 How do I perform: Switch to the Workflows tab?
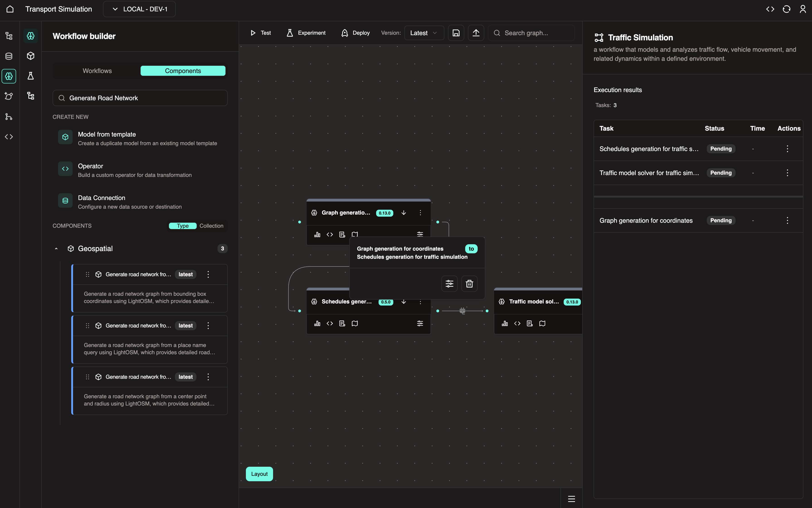point(97,71)
